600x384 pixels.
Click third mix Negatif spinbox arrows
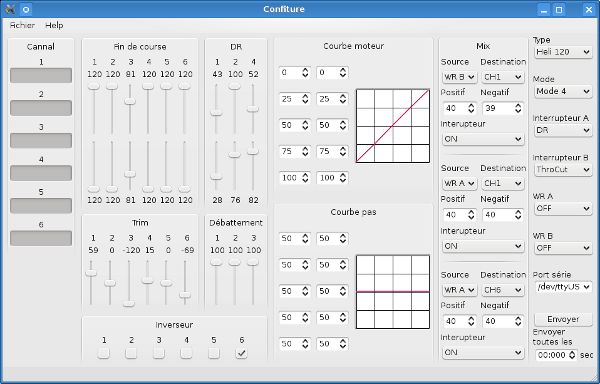518,321
